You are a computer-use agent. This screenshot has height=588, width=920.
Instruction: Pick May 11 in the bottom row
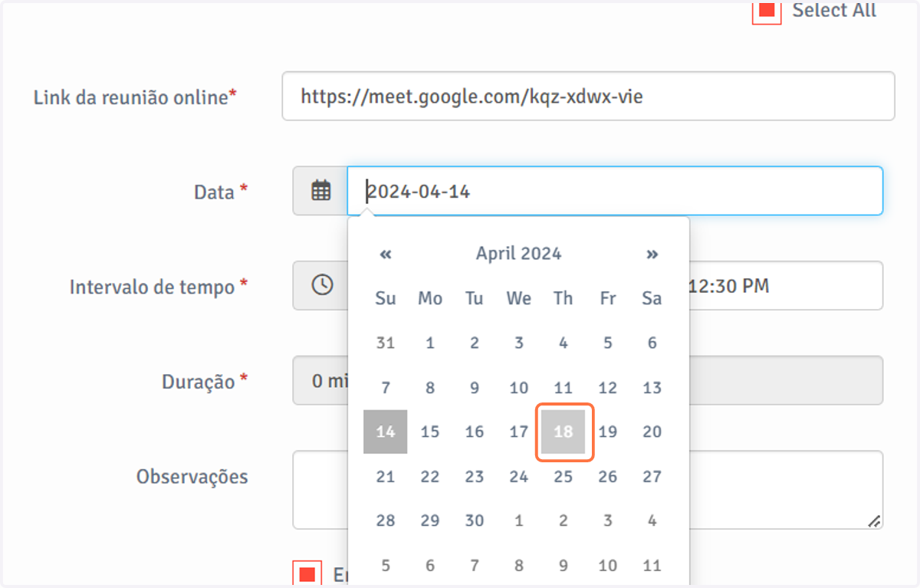click(x=652, y=565)
